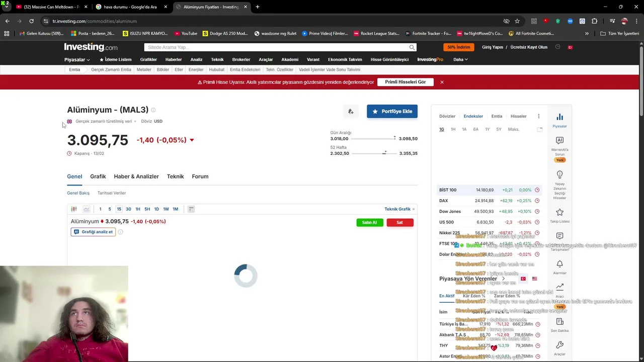Viewport: 644px width, 362px height.
Task: Open the Tüm Yer İşaretleri folder
Action: tap(619, 34)
